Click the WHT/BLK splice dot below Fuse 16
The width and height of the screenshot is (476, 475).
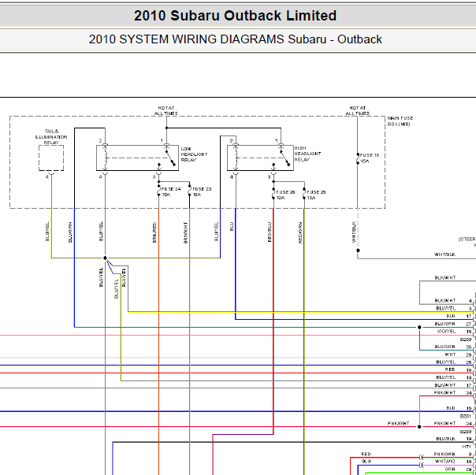(358, 250)
